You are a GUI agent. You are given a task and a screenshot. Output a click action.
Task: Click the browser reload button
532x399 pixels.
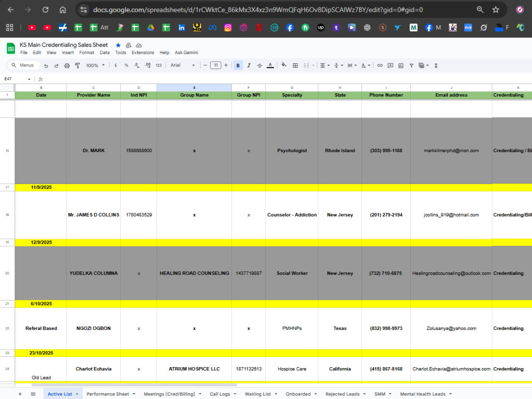(x=45, y=10)
